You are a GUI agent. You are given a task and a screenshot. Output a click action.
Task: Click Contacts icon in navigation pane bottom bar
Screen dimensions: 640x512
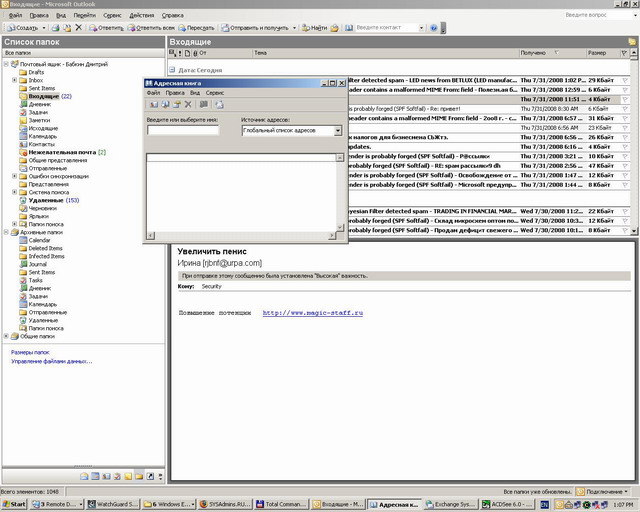[106, 476]
